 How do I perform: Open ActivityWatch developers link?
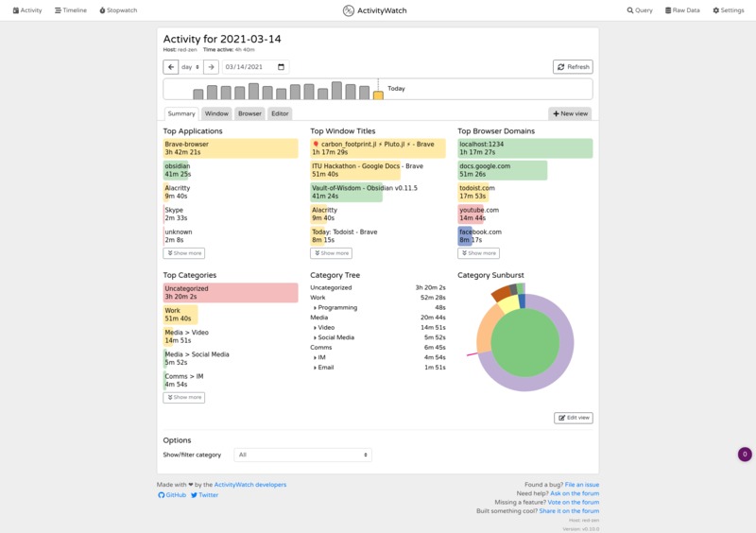[249, 485]
